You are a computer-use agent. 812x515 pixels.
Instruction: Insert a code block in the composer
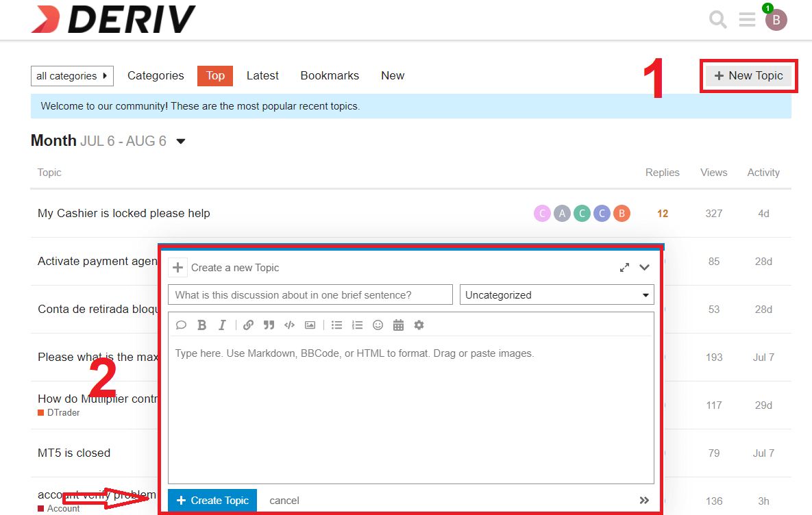click(x=289, y=325)
